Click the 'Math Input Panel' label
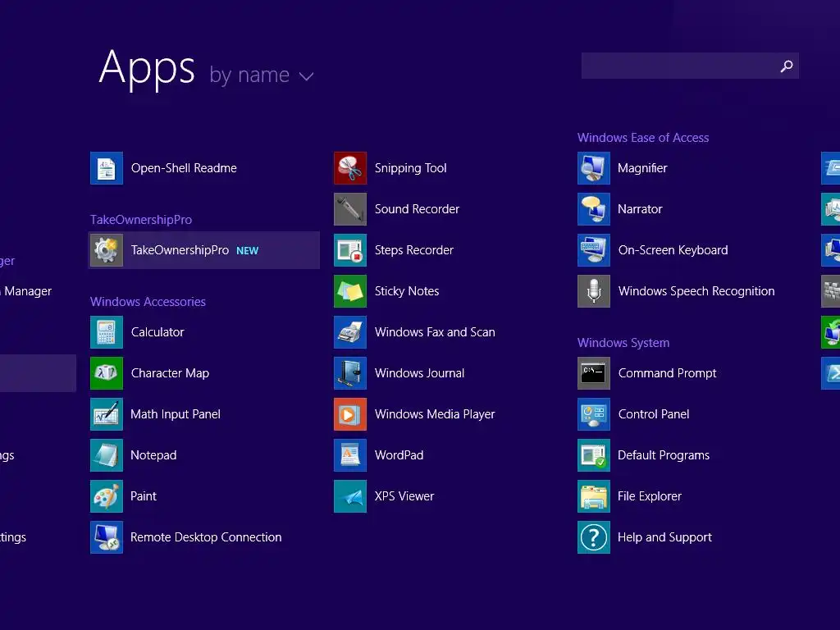This screenshot has width=840, height=630. click(x=176, y=414)
